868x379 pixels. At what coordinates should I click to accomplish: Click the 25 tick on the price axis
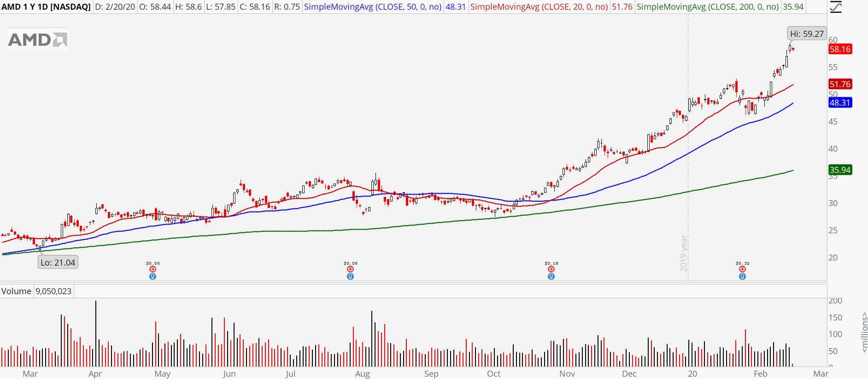pyautogui.click(x=833, y=231)
